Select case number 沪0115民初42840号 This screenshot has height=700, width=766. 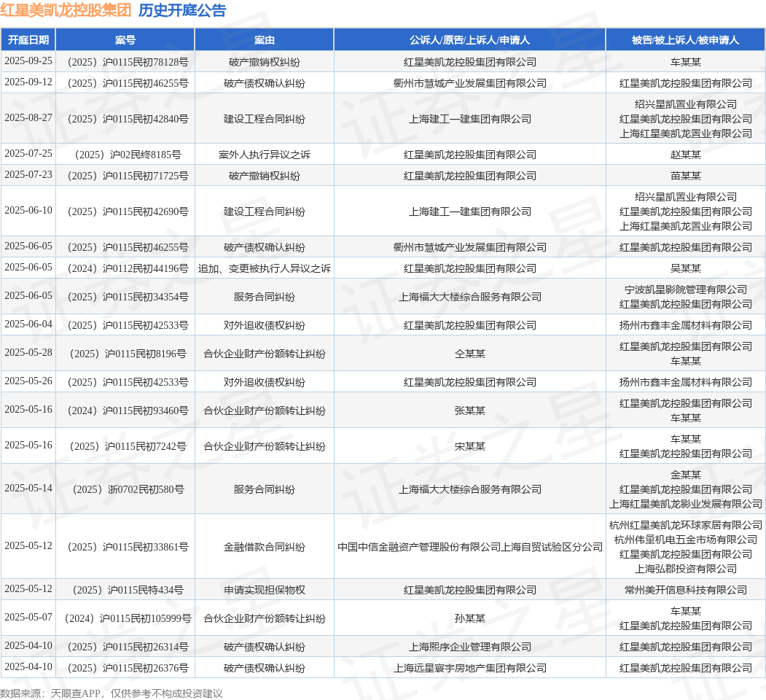[x=128, y=119]
